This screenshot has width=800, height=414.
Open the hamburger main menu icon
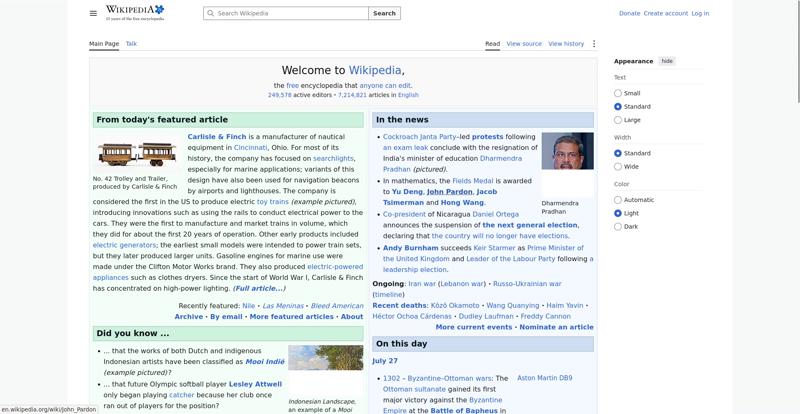tap(93, 13)
